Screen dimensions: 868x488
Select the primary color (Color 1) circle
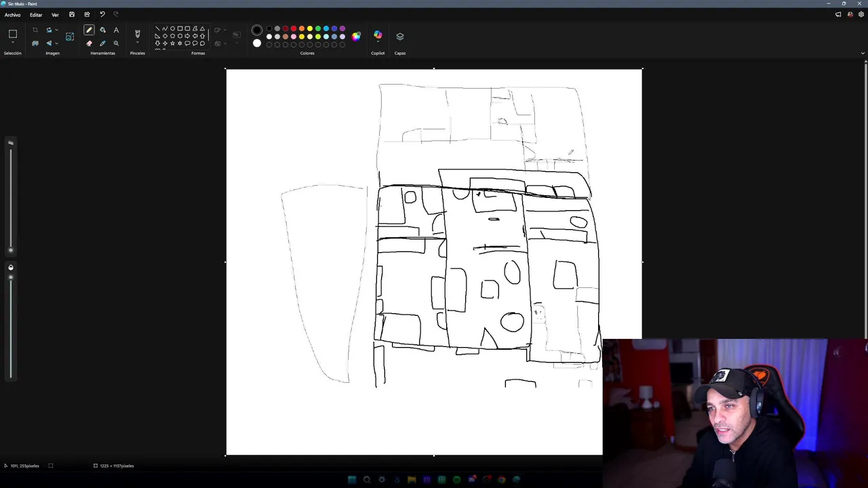pos(257,30)
